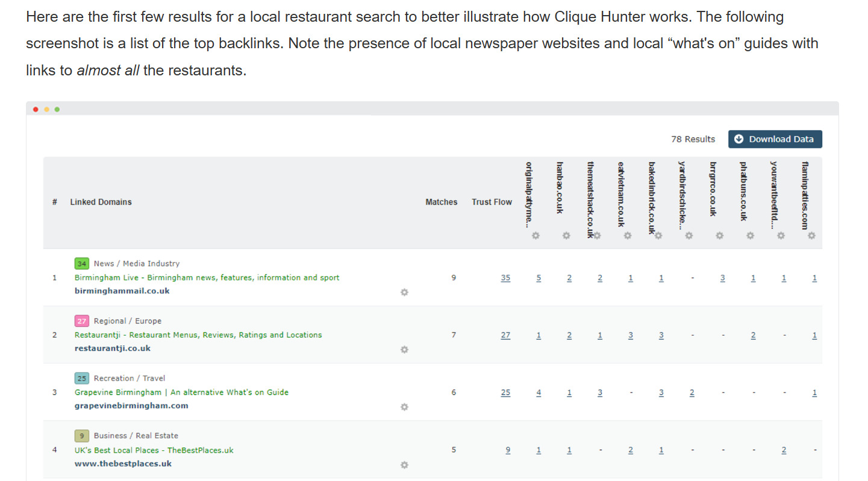Click the 78 Results label
868x481 pixels.
click(693, 139)
